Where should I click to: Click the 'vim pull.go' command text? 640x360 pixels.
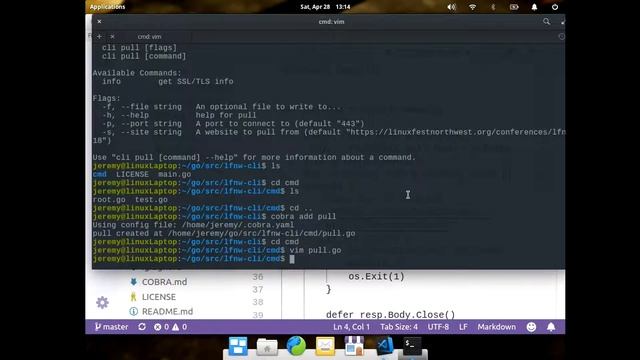(315, 250)
